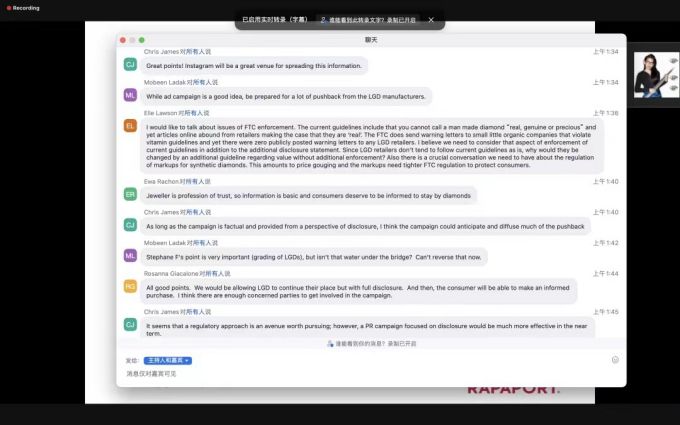Select the speaker's video thumbnail
Image resolution: width=680 pixels, height=425 pixels.
pos(656,75)
